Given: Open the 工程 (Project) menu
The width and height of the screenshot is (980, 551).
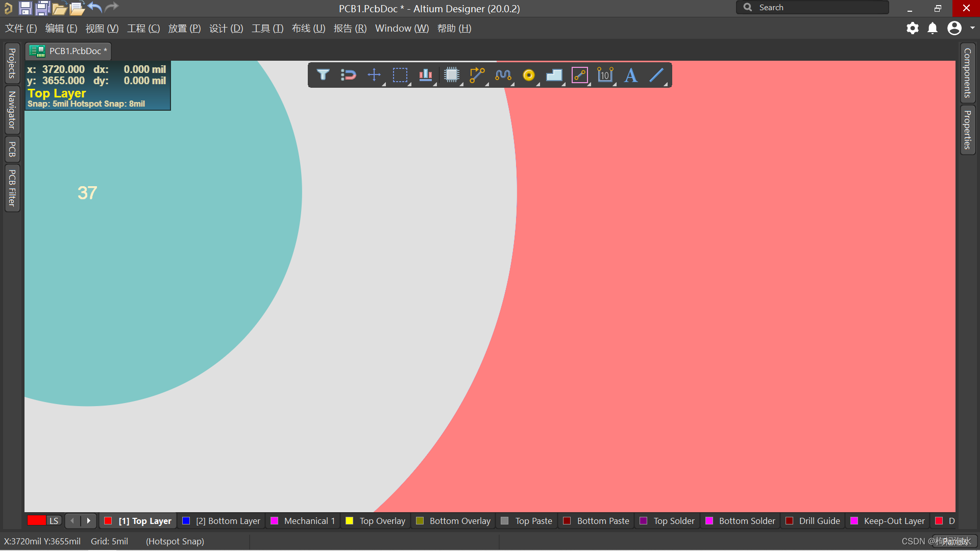Looking at the screenshot, I should 144,28.
